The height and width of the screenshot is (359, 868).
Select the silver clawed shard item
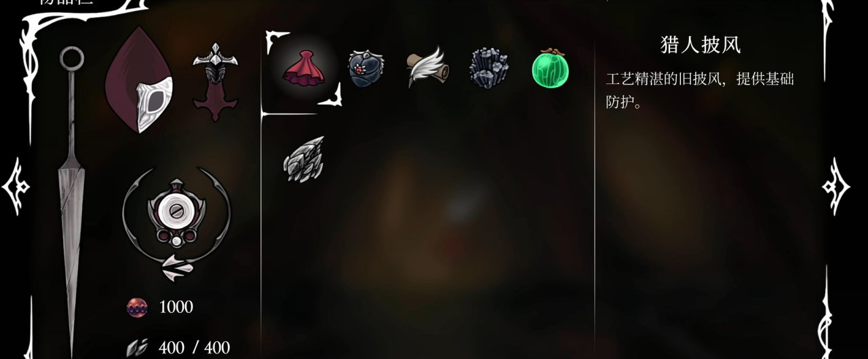click(x=303, y=159)
